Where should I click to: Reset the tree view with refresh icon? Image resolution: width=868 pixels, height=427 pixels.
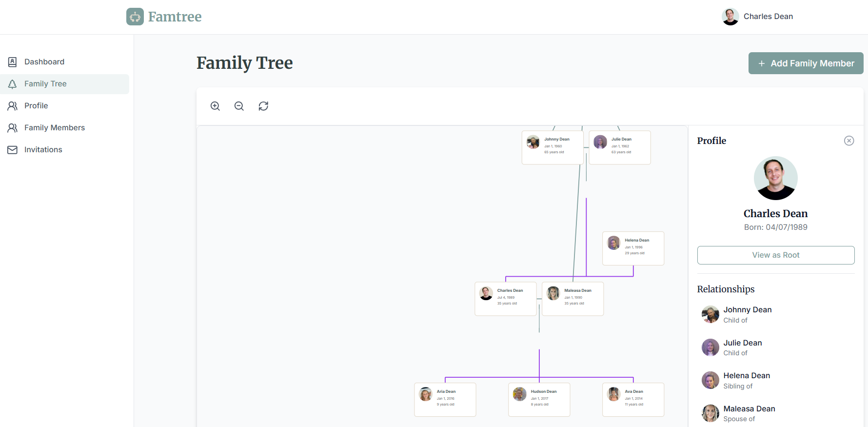tap(263, 106)
